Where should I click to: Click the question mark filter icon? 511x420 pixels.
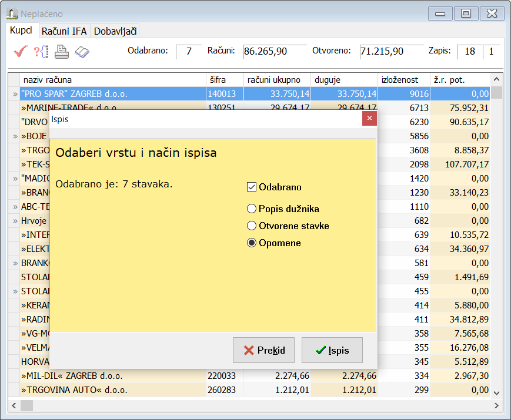point(41,52)
